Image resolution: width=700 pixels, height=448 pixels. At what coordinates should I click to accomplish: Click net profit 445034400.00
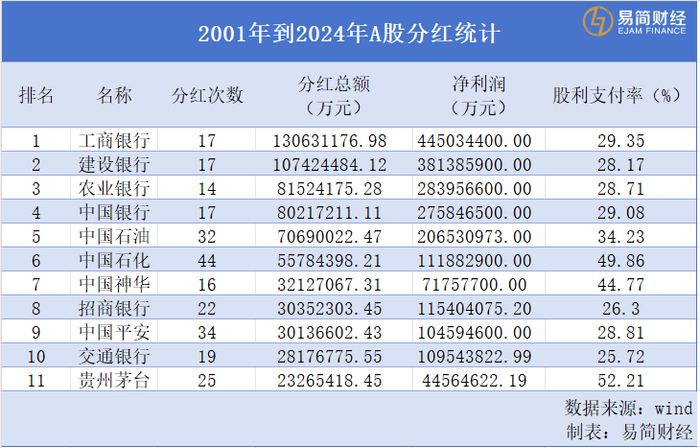475,141
